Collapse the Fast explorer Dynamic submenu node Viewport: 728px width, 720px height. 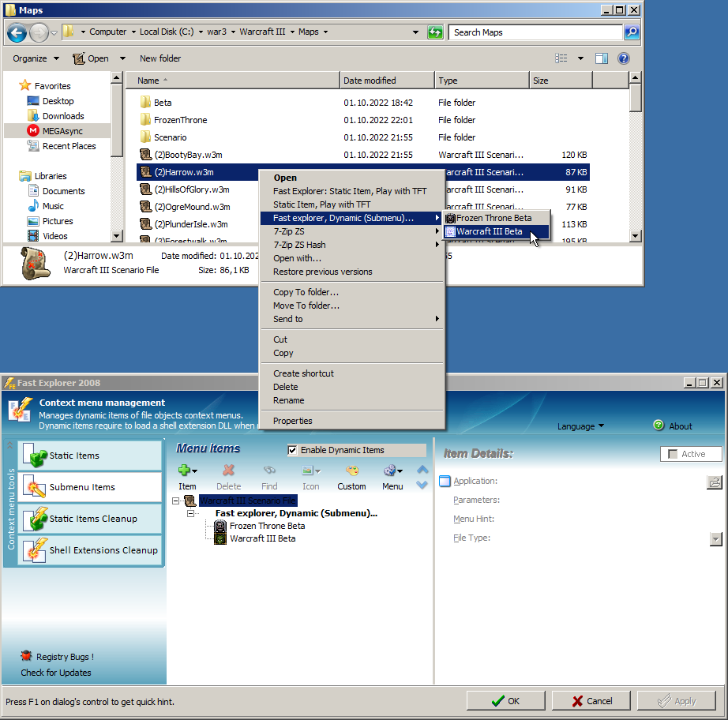tap(190, 513)
